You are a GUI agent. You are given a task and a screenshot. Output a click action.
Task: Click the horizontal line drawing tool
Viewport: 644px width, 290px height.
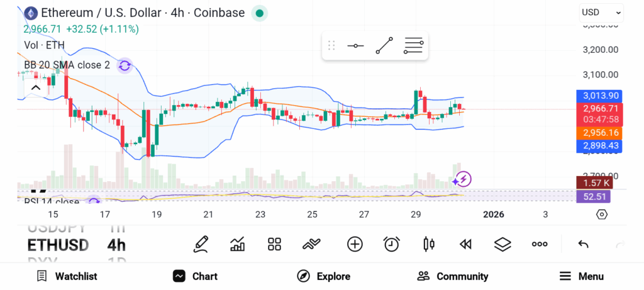tap(355, 46)
